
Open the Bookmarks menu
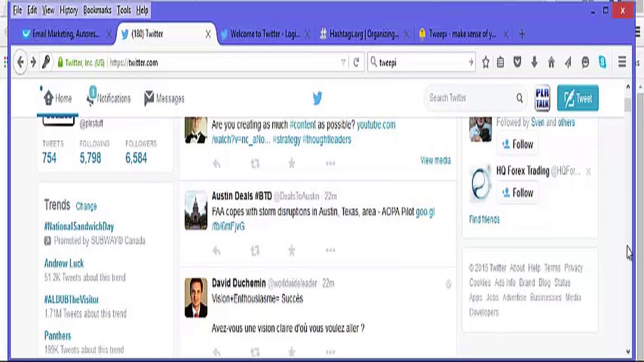[x=97, y=10]
